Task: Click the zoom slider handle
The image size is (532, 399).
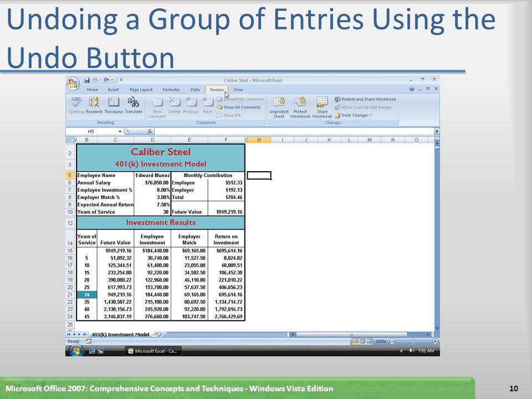Action: (413, 341)
